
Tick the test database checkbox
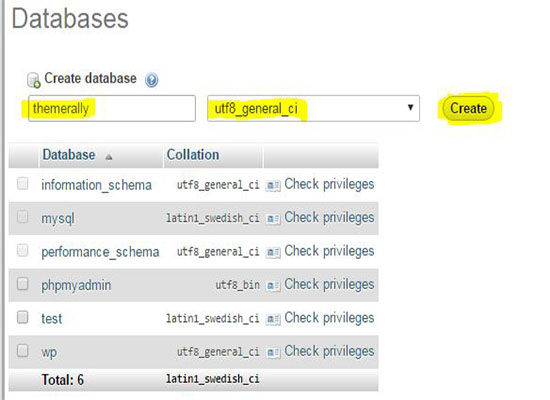coord(23,317)
